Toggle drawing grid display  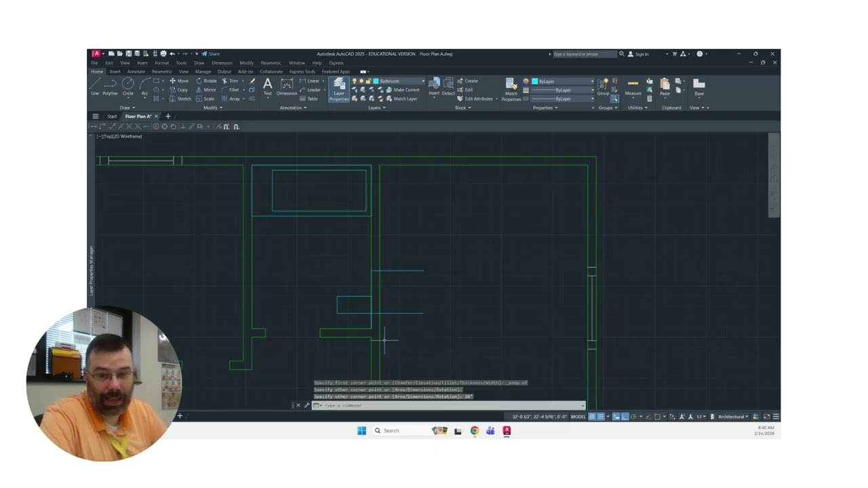[592, 416]
